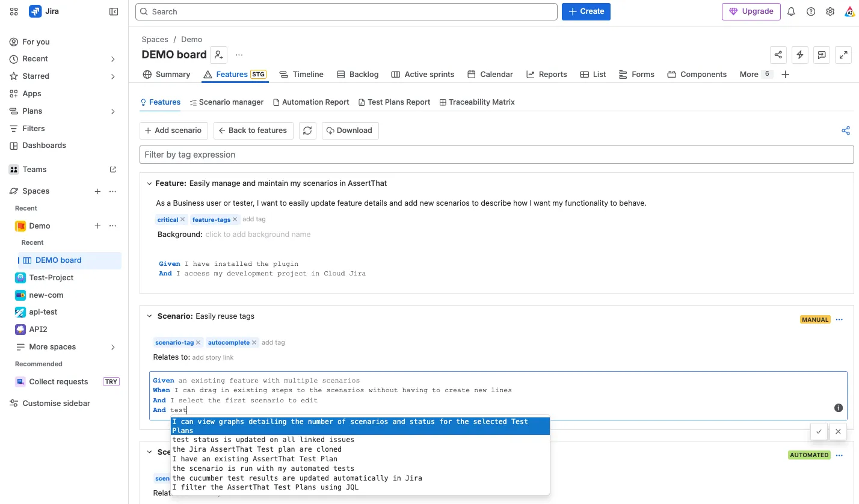Enter full screen with the expand arrows icon
The image size is (859, 504).
[843, 55]
